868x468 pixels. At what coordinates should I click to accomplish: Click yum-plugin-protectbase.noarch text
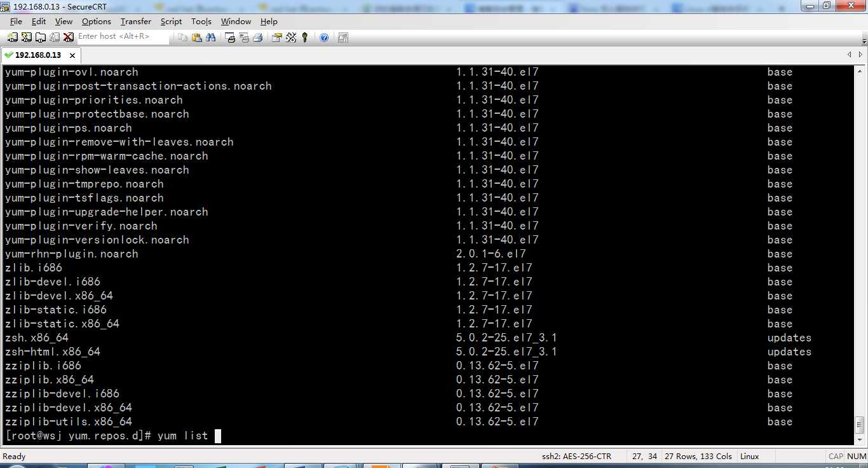coord(97,114)
